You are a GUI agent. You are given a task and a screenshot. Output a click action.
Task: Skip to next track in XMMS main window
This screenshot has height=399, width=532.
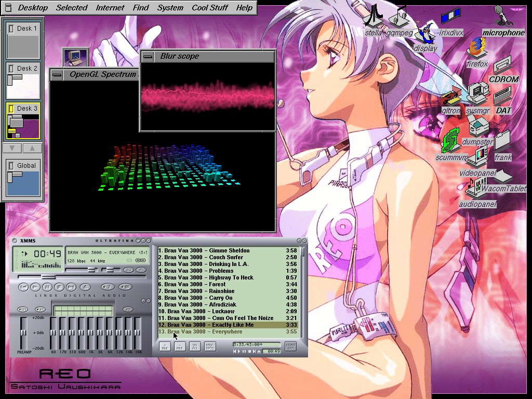pos(71,287)
